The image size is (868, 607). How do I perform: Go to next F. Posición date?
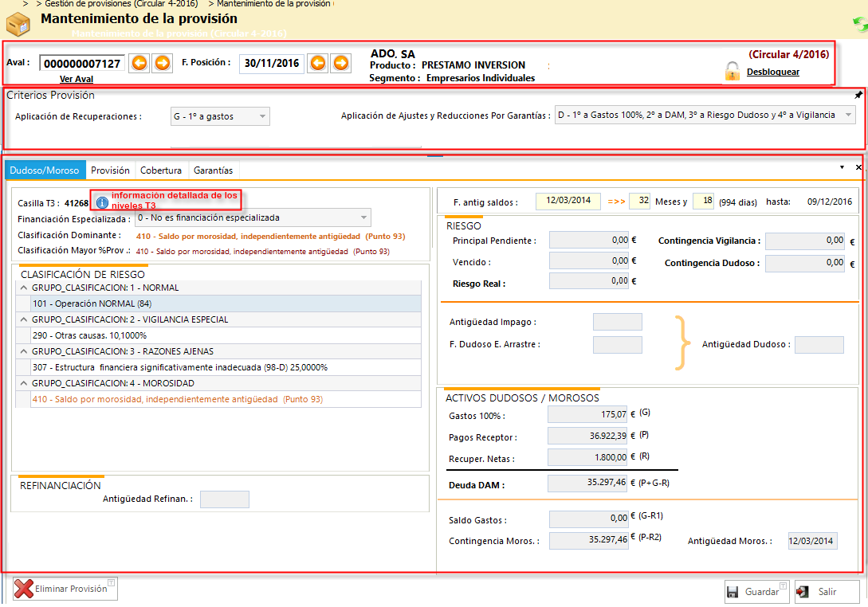pyautogui.click(x=341, y=63)
